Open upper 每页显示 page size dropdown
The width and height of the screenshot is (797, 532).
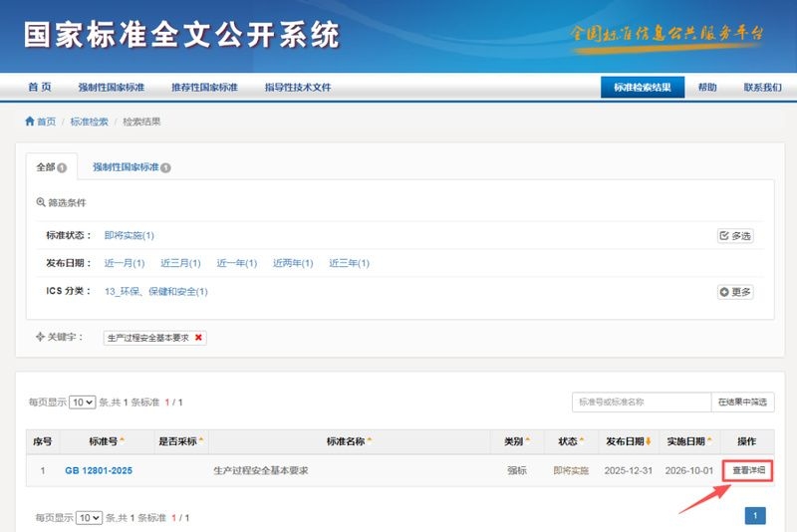tap(83, 401)
